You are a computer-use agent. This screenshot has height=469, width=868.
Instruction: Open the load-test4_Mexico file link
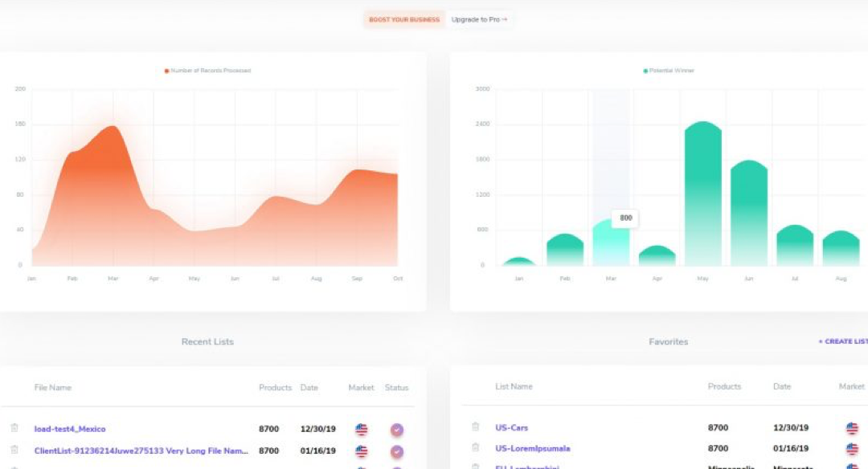pyautogui.click(x=70, y=430)
